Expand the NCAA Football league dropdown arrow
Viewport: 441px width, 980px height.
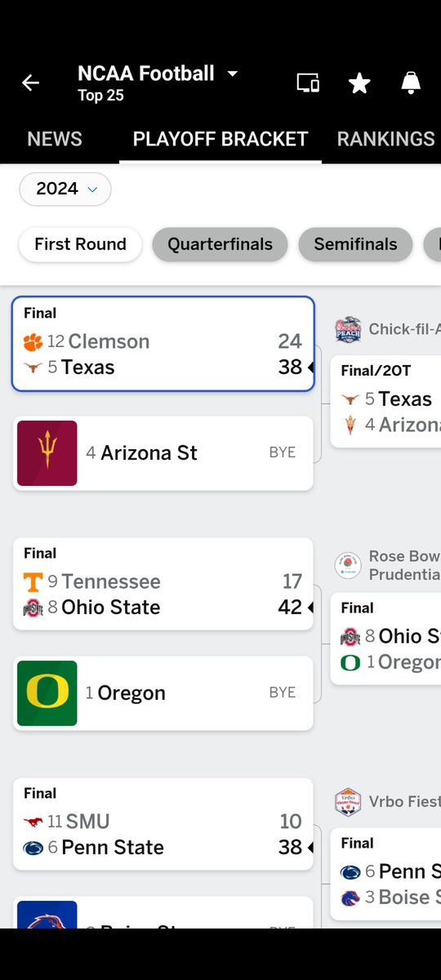(233, 73)
